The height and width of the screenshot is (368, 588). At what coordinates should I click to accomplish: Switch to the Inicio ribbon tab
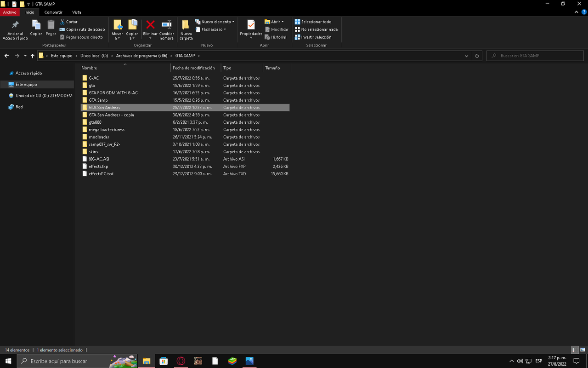(29, 12)
